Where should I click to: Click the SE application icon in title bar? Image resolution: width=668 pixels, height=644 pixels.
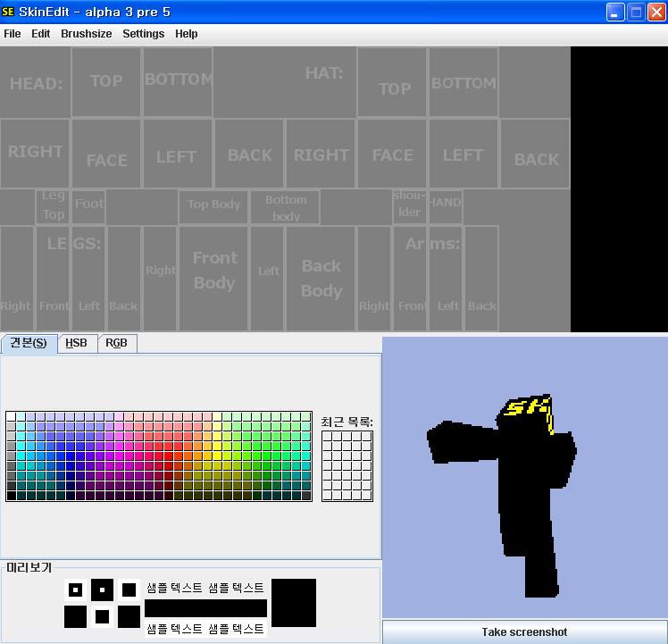coord(8,12)
